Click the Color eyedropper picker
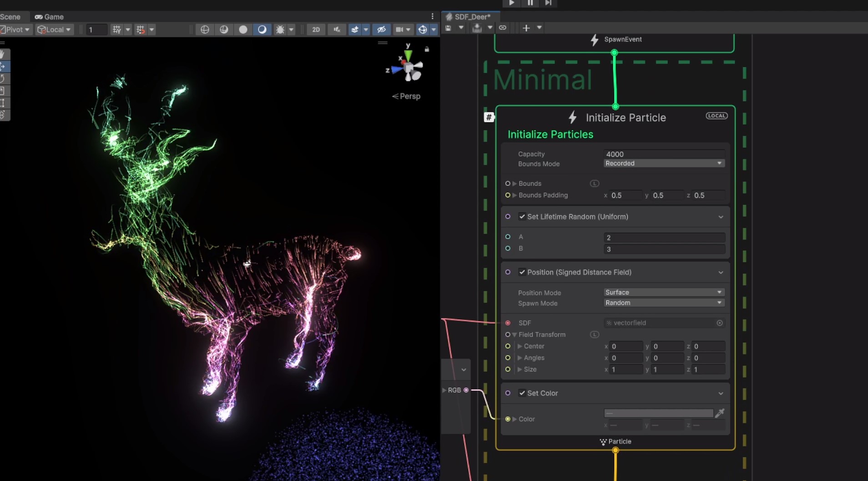Viewport: 868px width, 481px height. (x=720, y=413)
